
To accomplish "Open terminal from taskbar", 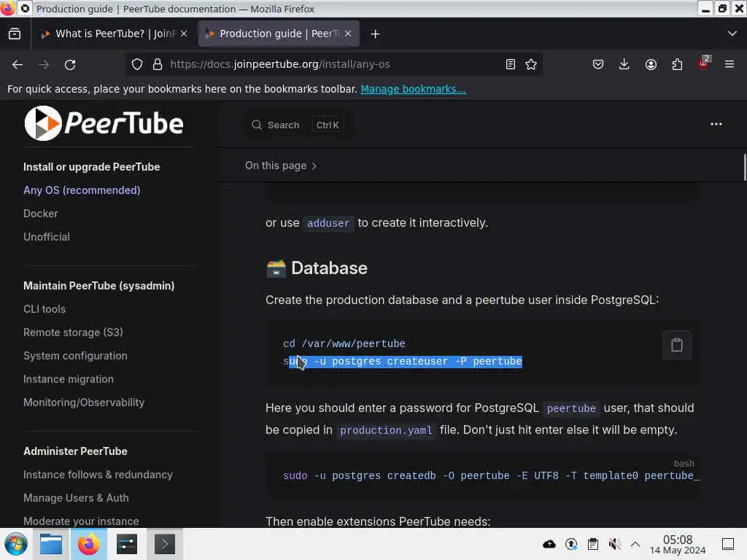I will coord(164,544).
